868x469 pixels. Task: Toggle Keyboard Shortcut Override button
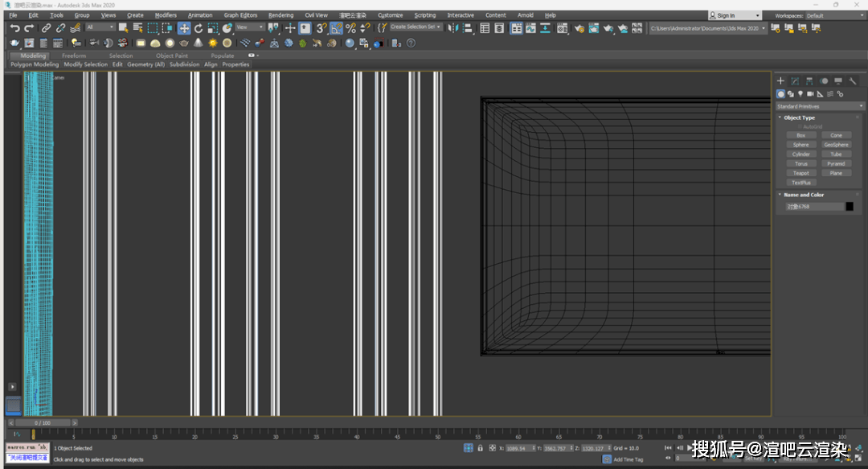tap(305, 27)
